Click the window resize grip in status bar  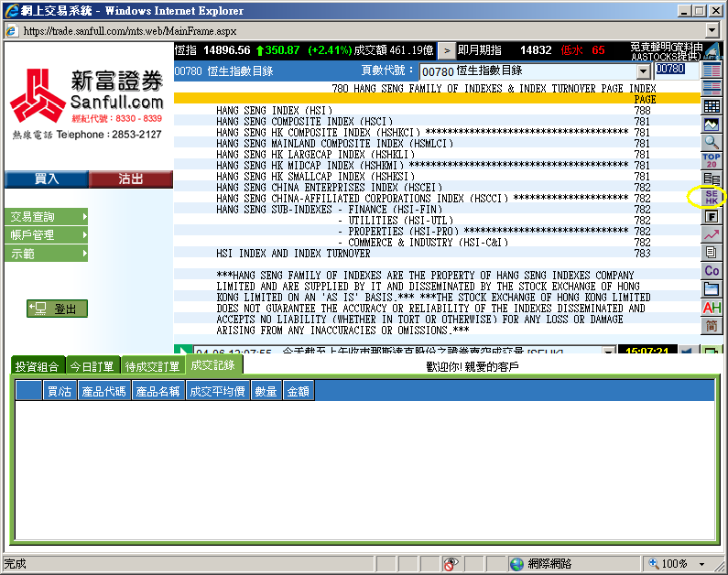click(720, 567)
